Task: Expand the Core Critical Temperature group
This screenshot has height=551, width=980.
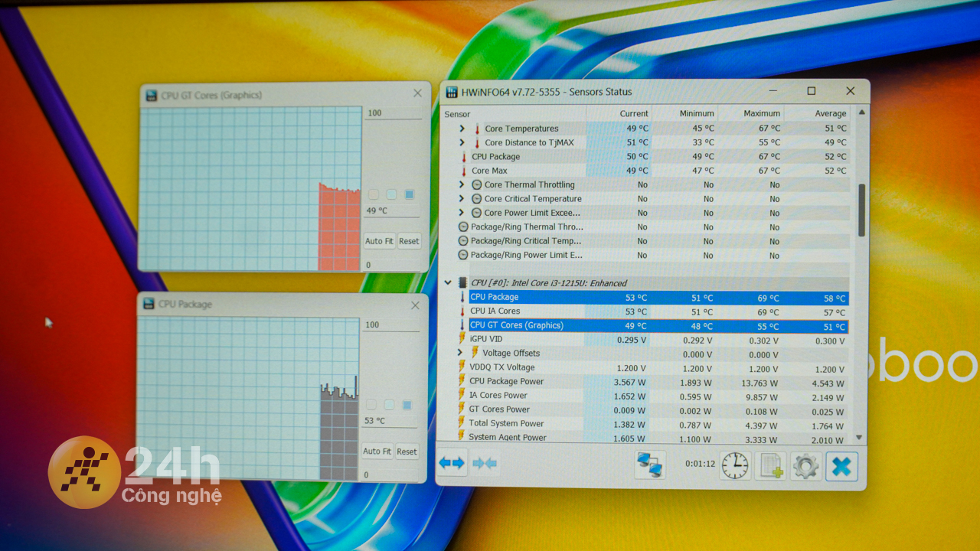Action: (462, 199)
